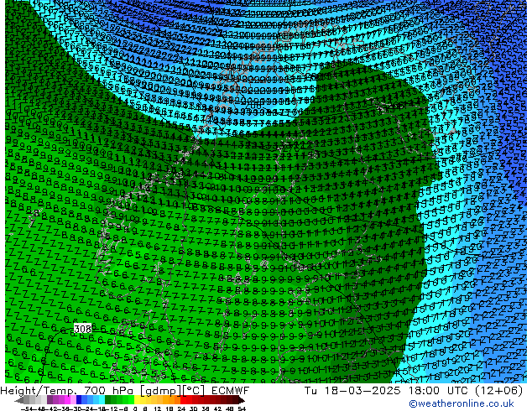Click the cyan legend swatch beside dark green
The height and width of the screenshot is (411, 532).
[102, 400]
